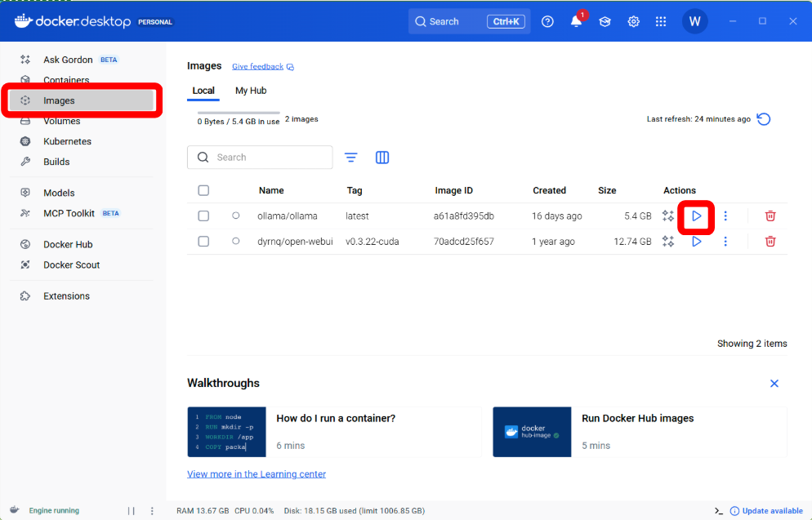This screenshot has height=520, width=812.
Task: Delete the dyrnq/open-webui image
Action: [x=770, y=242]
